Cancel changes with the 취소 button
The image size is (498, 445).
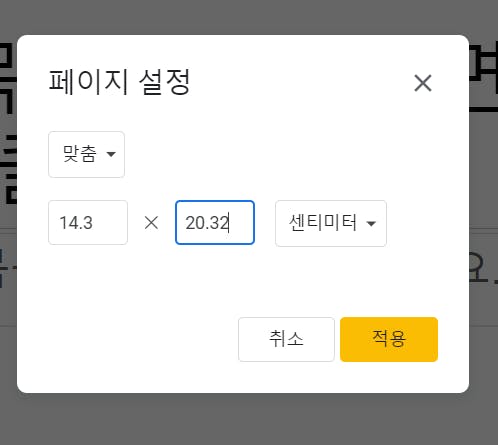[x=286, y=339]
